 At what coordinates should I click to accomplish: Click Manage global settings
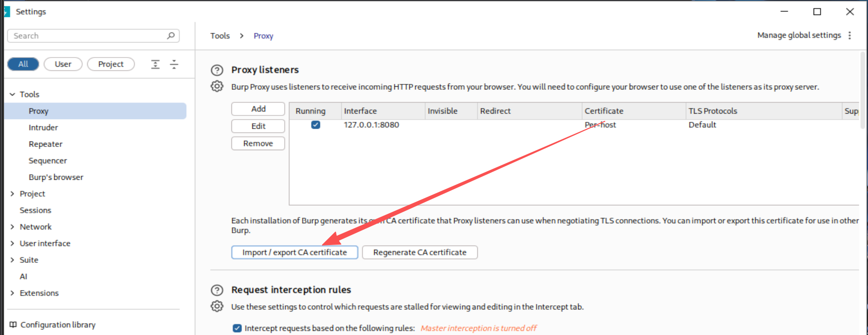point(799,35)
